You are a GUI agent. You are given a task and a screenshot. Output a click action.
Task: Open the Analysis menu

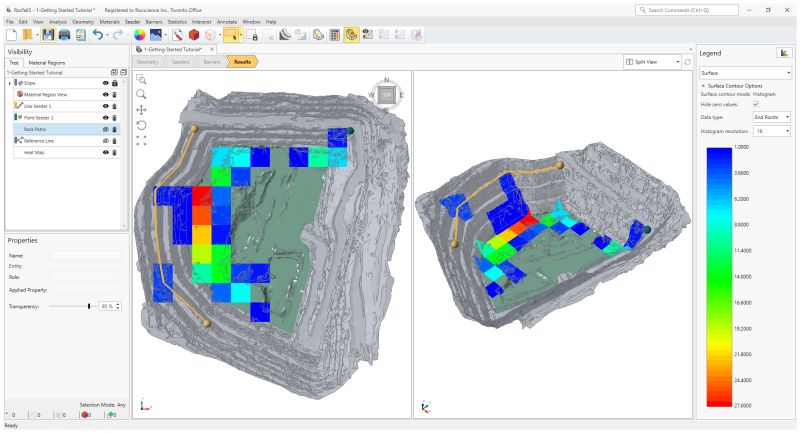[x=58, y=22]
